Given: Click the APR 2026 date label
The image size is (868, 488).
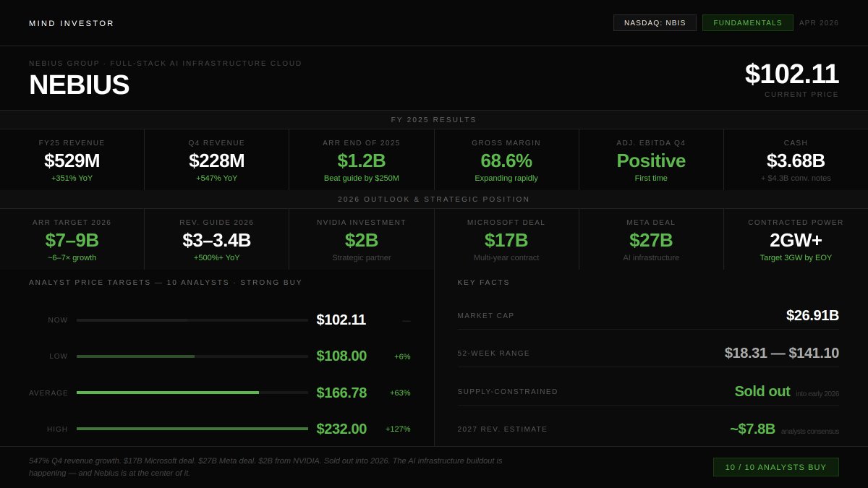Looking at the screenshot, I should 819,23.
